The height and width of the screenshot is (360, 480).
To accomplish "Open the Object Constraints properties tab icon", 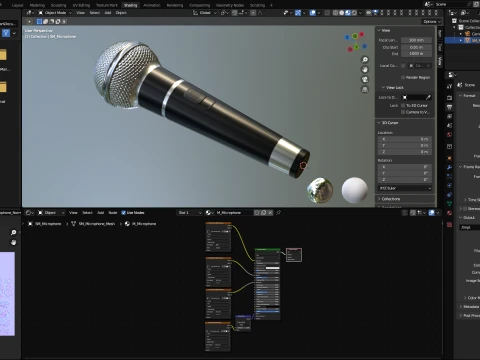I will coord(449,195).
